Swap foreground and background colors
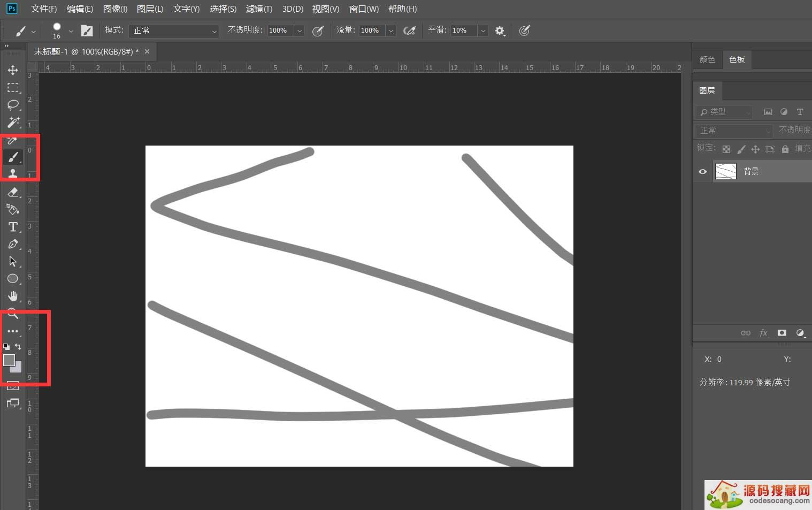This screenshot has width=812, height=510. click(x=18, y=347)
